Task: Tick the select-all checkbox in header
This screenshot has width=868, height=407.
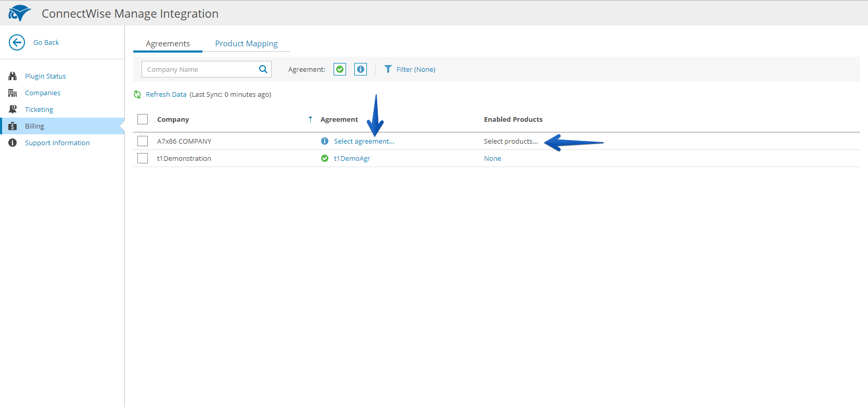Action: coord(143,119)
